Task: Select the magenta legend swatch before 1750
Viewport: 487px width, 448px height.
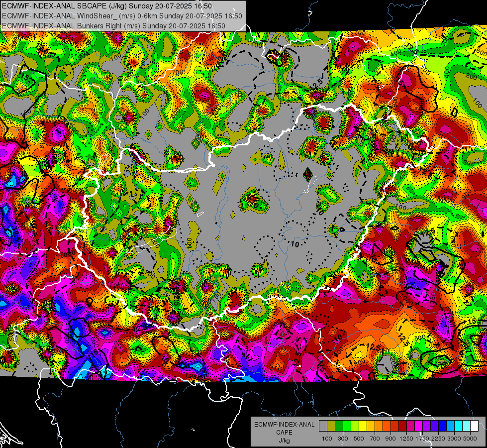Action: [x=419, y=426]
